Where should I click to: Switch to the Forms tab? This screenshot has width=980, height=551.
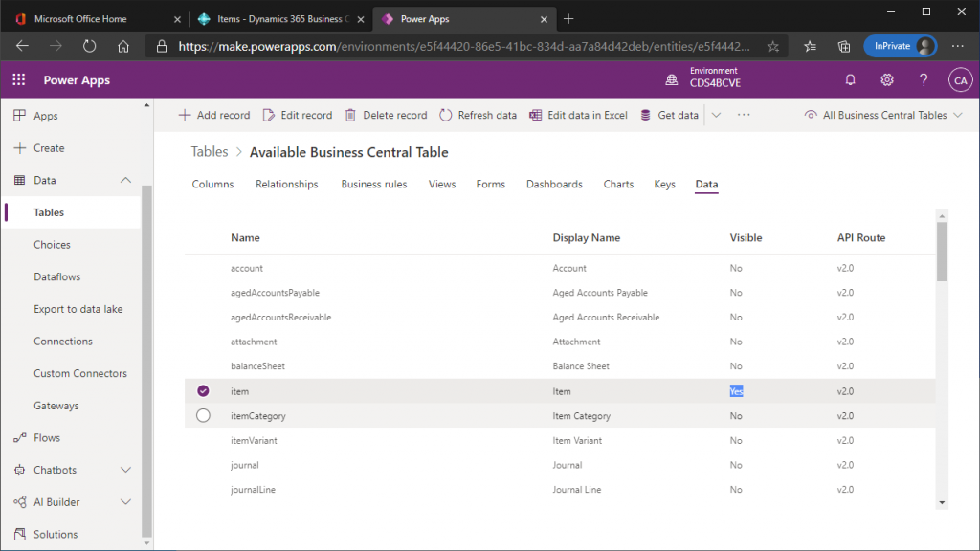coord(491,185)
